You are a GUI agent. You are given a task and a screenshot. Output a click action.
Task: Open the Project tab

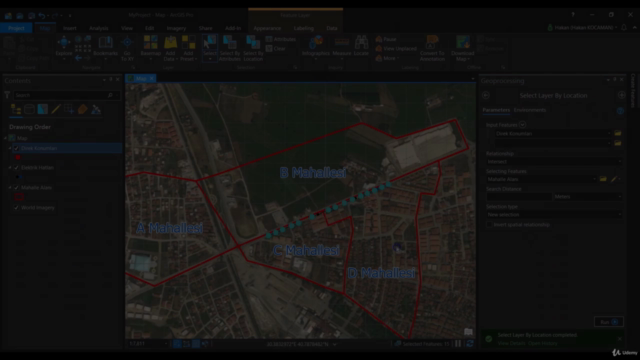[x=16, y=28]
